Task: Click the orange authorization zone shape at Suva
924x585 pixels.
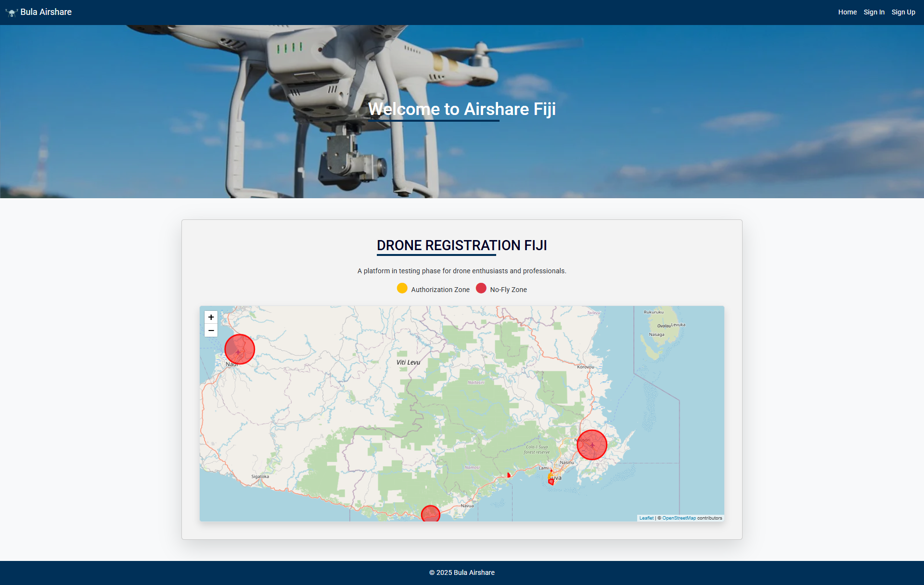Action: click(x=550, y=476)
